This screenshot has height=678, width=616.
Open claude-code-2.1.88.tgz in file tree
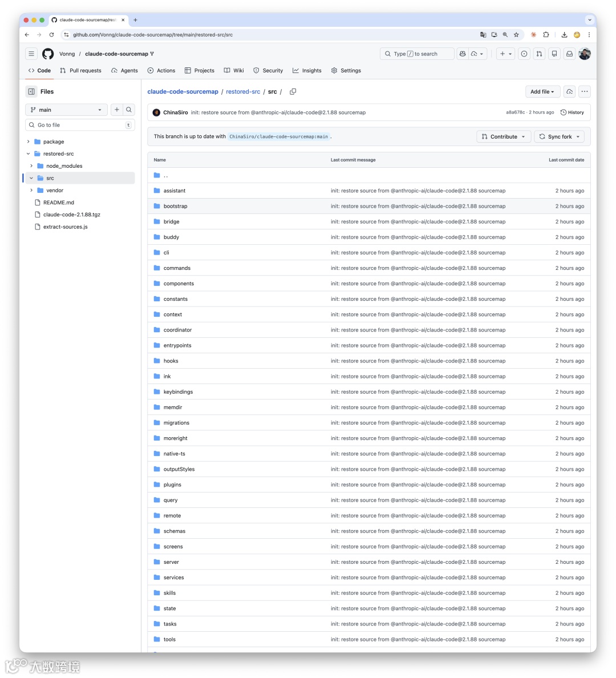tap(71, 215)
